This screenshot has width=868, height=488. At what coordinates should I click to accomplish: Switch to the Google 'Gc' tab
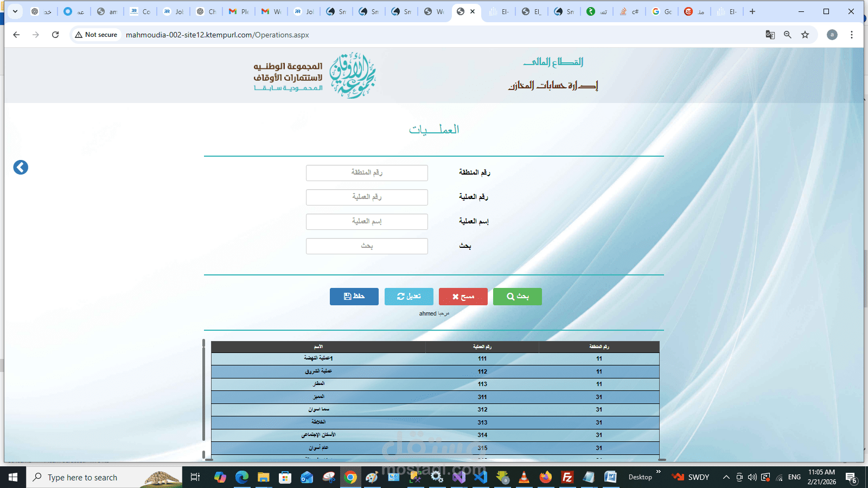[662, 11]
